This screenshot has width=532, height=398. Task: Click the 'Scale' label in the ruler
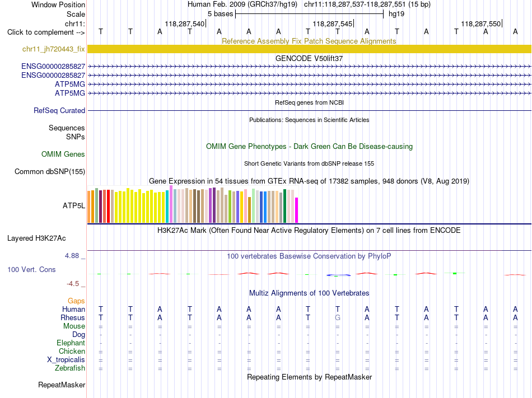point(76,14)
